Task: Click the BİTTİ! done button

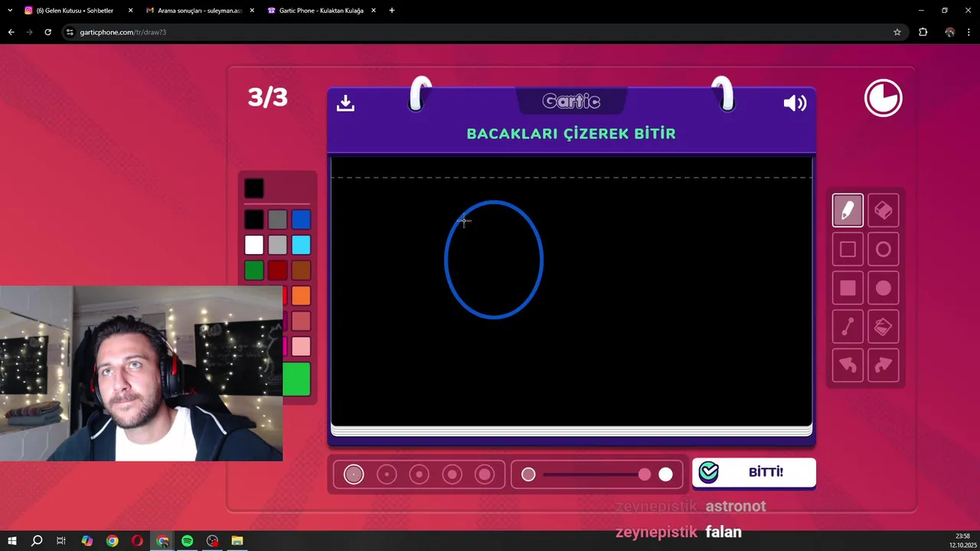Action: [754, 472]
